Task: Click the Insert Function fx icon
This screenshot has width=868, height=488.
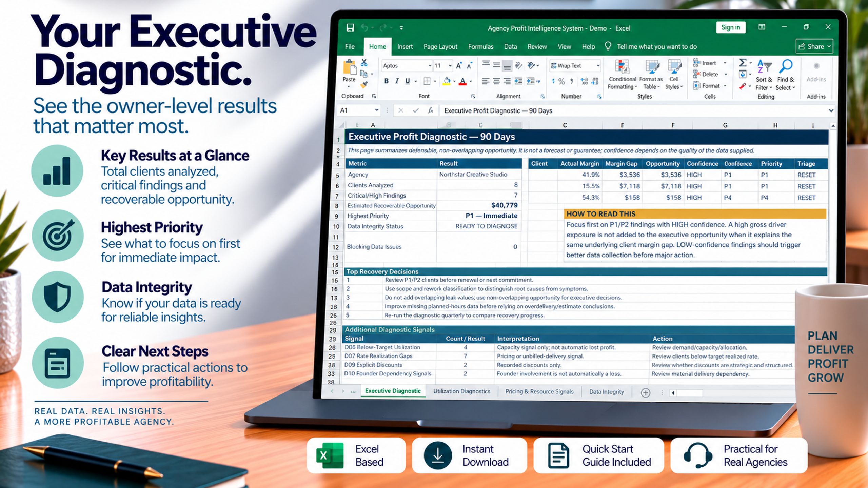Action: point(431,110)
